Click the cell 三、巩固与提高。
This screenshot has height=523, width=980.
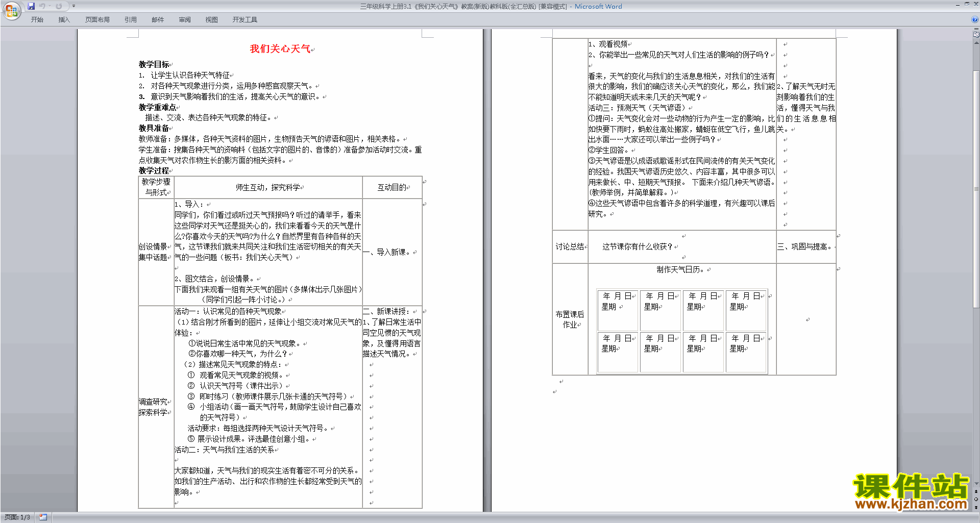pyautogui.click(x=806, y=246)
